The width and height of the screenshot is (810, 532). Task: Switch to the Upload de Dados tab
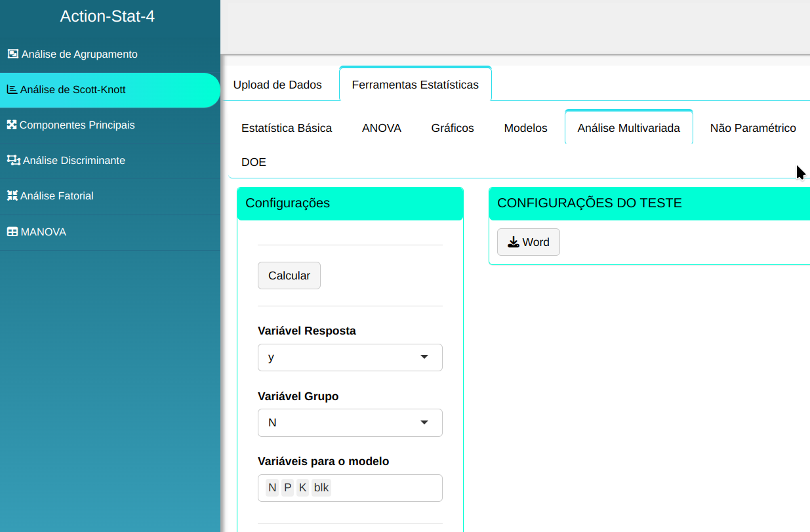click(277, 85)
